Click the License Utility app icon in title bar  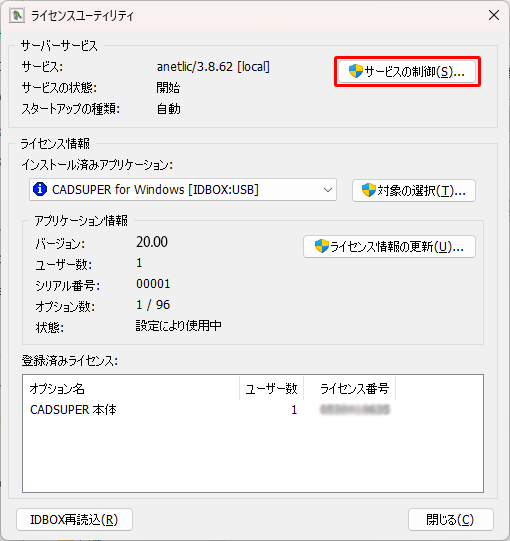click(17, 16)
